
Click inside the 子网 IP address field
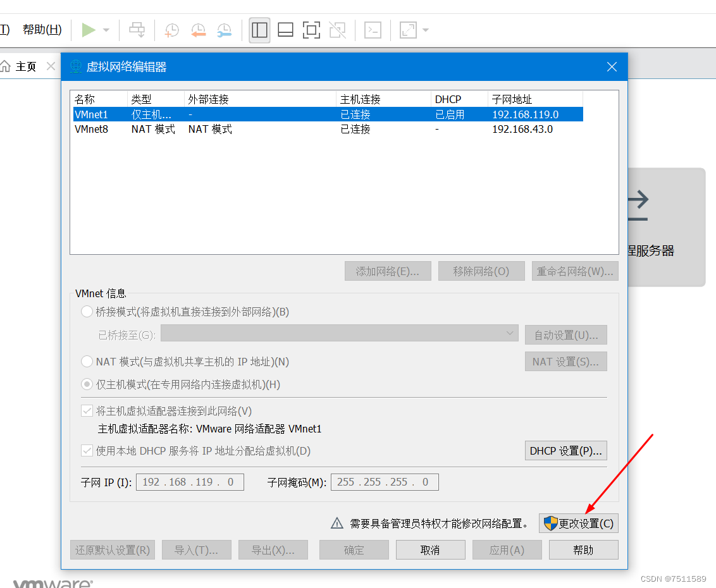tap(190, 481)
